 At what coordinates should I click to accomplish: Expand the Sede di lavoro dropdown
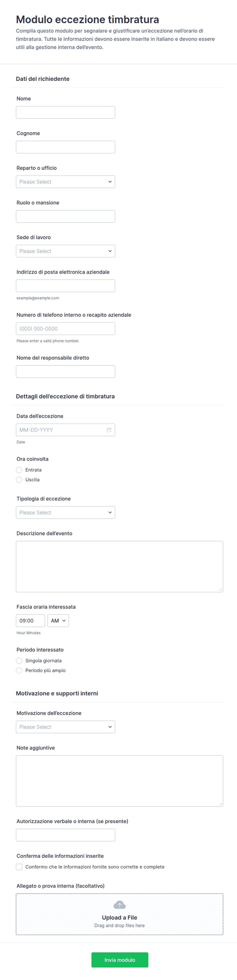[65, 251]
